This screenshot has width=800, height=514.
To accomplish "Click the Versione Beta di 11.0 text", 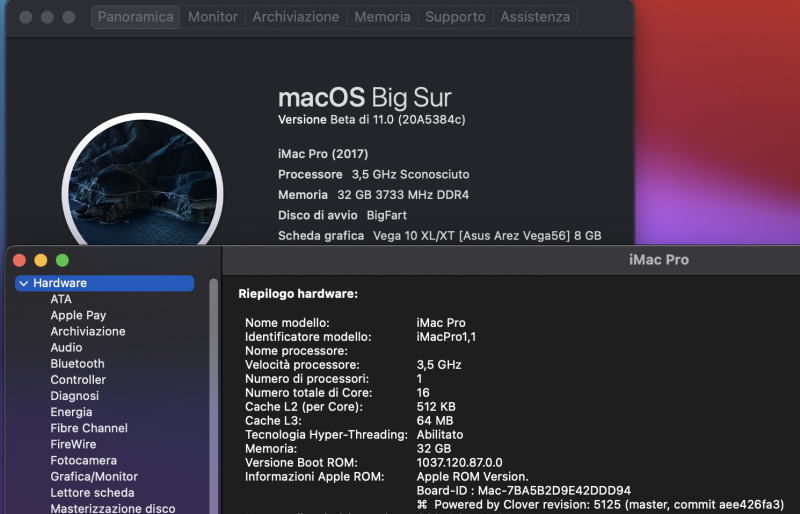I will click(x=371, y=119).
